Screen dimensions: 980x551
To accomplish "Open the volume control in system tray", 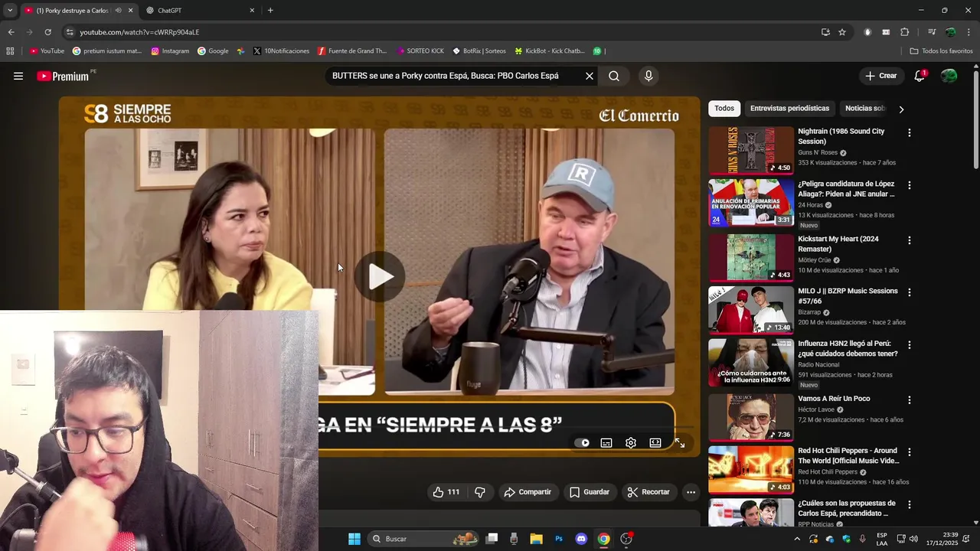I will tap(913, 539).
